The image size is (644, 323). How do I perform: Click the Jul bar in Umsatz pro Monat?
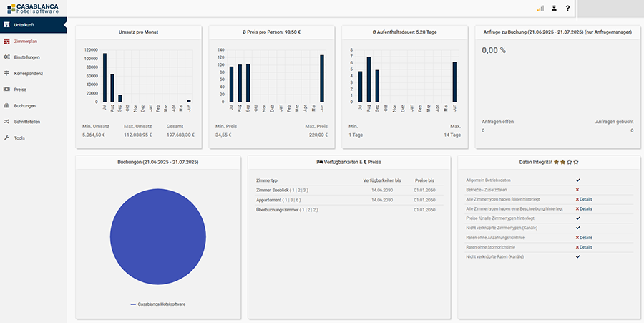[x=104, y=77]
